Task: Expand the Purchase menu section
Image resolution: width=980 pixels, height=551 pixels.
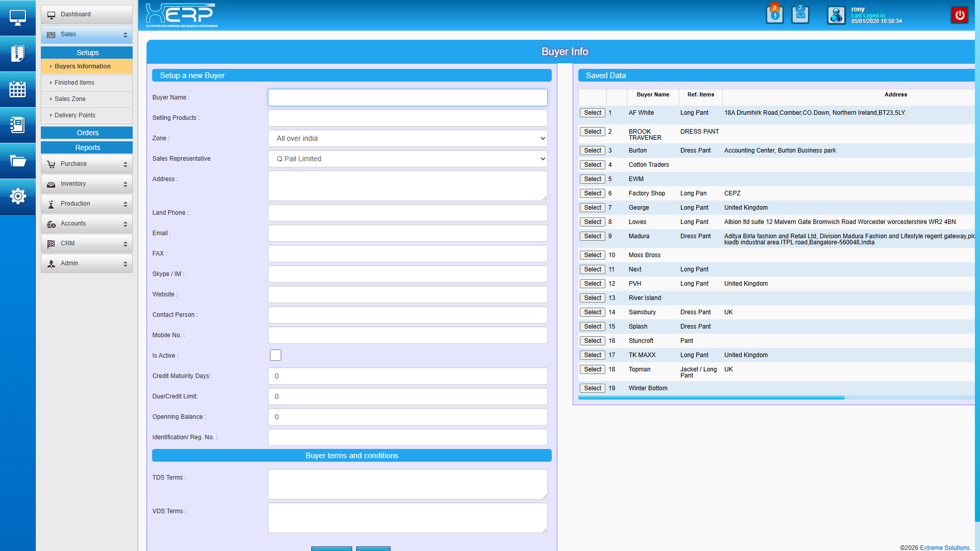Action: pyautogui.click(x=87, y=164)
